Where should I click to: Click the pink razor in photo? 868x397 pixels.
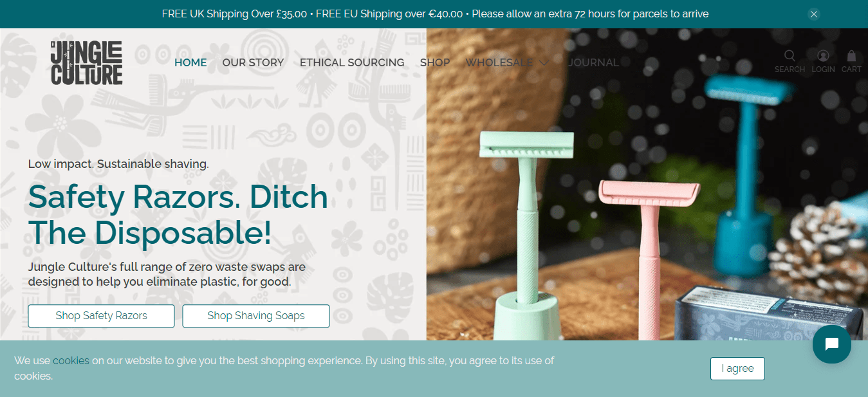pos(649,257)
